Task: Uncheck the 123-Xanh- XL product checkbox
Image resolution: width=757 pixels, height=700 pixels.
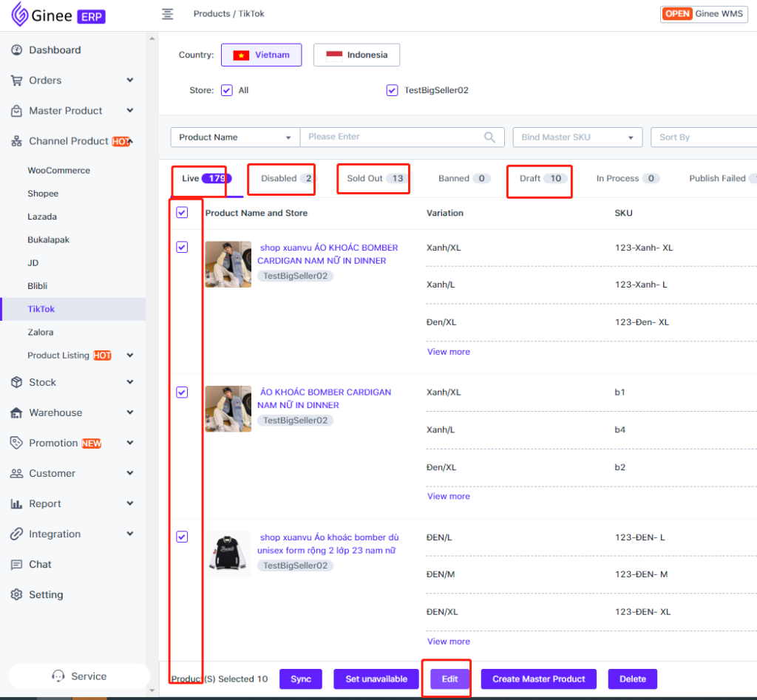Action: (x=182, y=247)
